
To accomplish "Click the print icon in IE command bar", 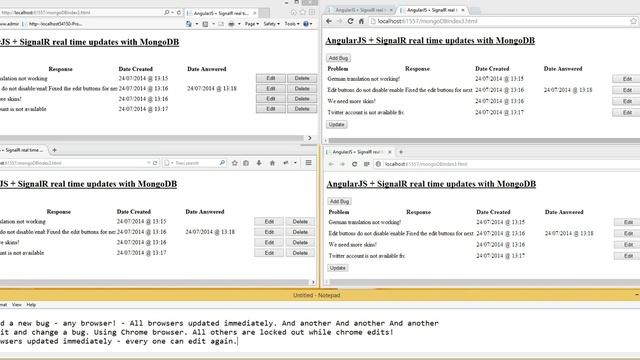I will (x=231, y=24).
